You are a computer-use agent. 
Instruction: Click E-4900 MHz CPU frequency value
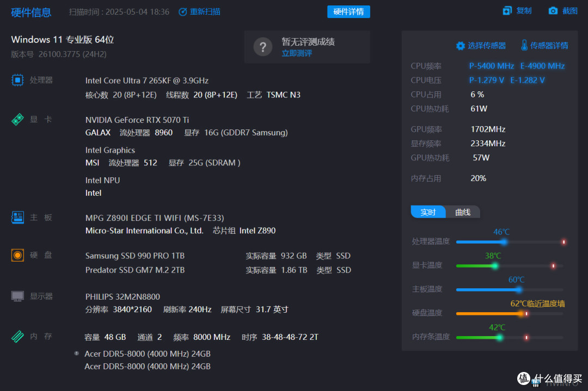[x=542, y=66]
